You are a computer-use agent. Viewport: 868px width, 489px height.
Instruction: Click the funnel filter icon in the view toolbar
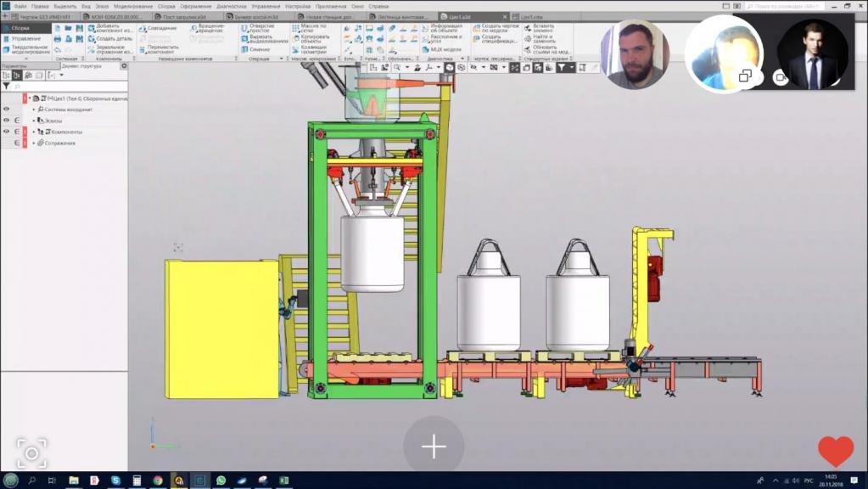pos(562,68)
